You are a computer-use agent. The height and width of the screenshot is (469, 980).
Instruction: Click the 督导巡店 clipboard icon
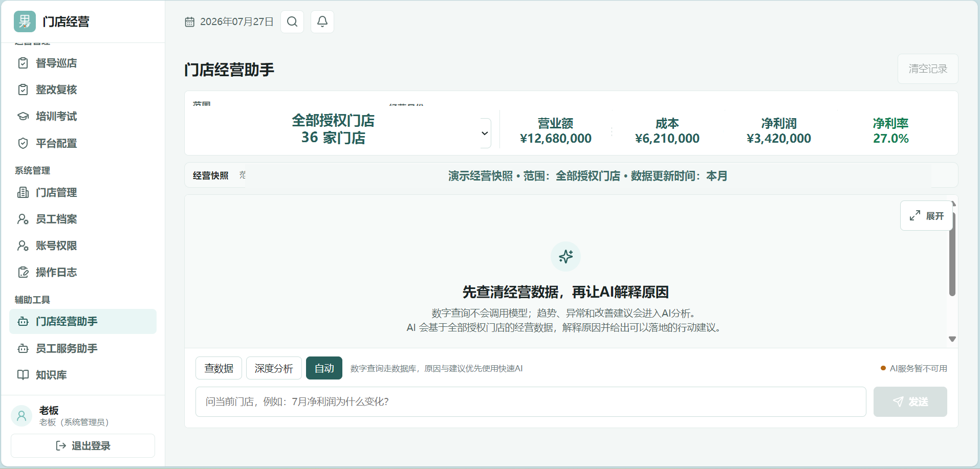tap(23, 63)
